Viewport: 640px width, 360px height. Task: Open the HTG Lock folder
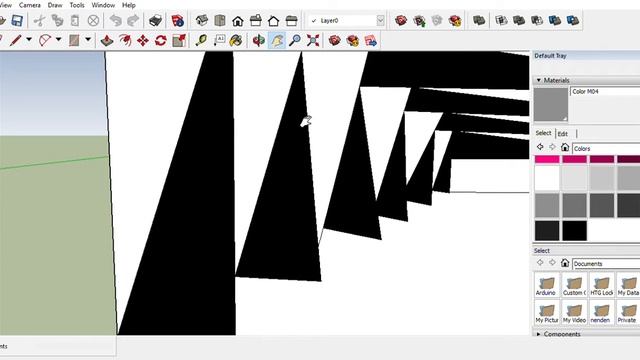click(602, 285)
